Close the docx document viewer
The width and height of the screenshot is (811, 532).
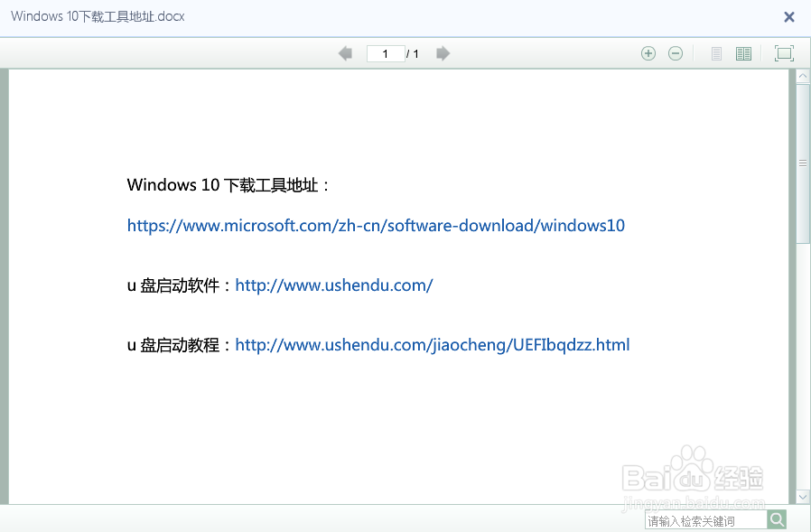click(x=788, y=16)
